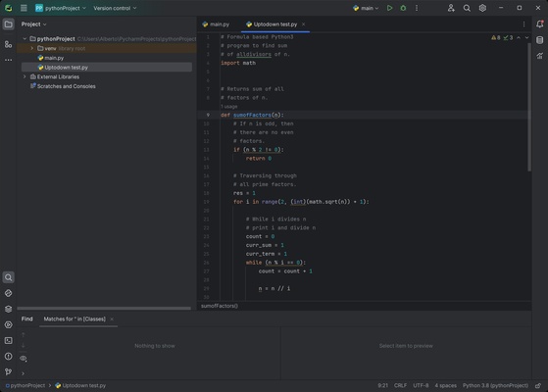Image resolution: width=548 pixels, height=392 pixels.
Task: Go to previous match arrow in Find panel
Action: pyautogui.click(x=24, y=335)
